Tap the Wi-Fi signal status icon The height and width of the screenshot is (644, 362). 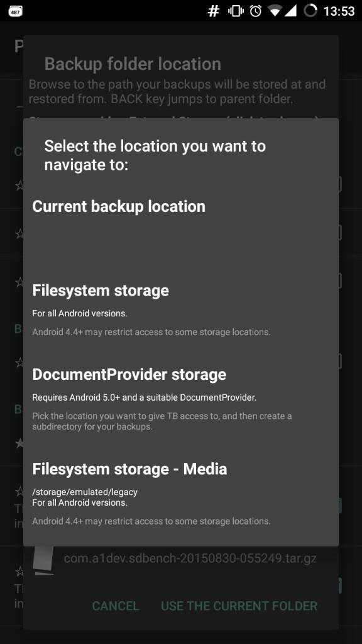275,11
